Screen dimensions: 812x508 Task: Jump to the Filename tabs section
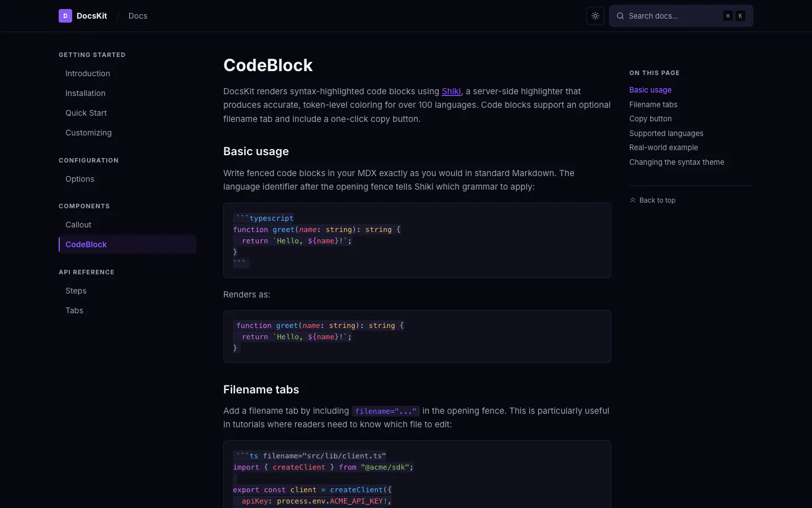pos(653,104)
